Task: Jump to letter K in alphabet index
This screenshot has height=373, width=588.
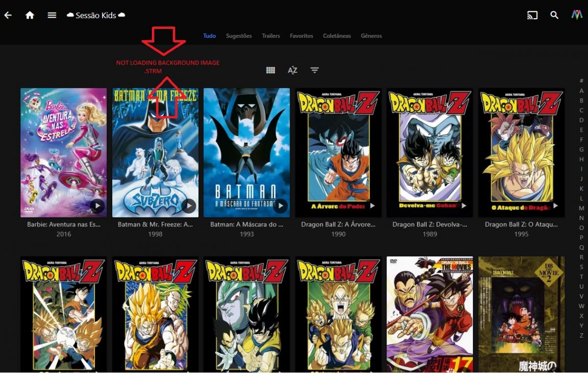Action: coord(582,189)
